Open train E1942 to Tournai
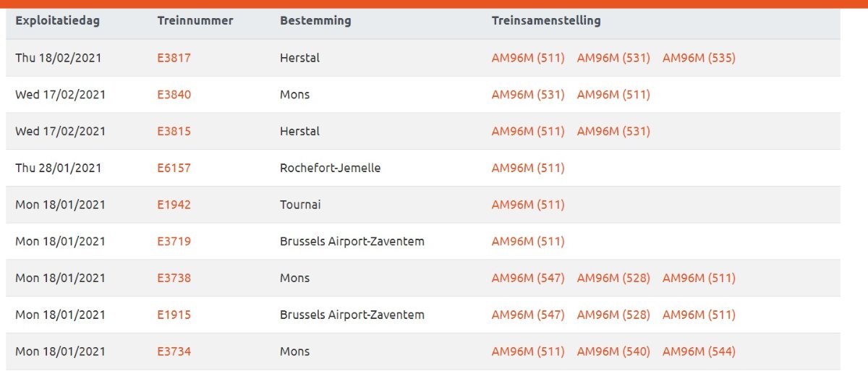 (174, 205)
